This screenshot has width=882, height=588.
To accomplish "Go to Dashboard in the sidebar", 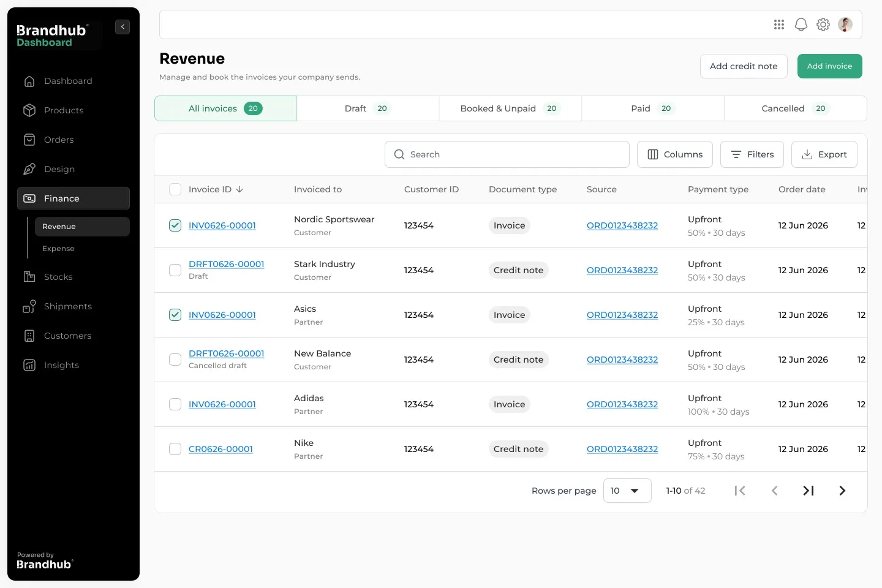I will tap(73, 81).
